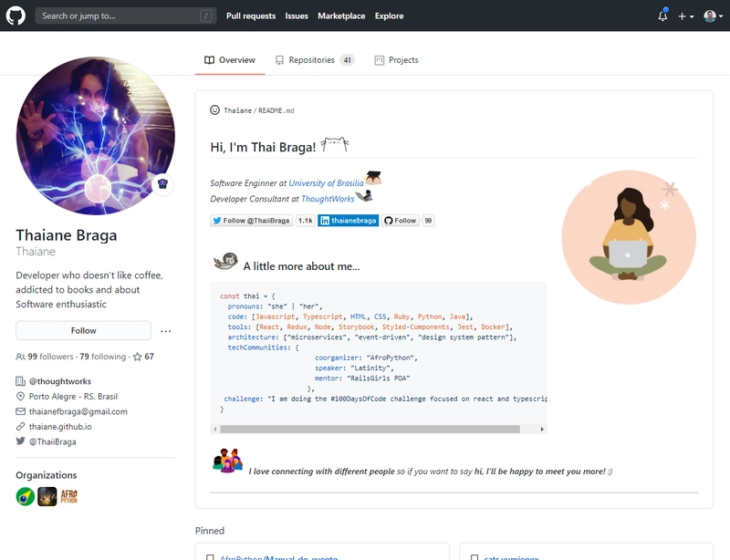The image size is (730, 560).
Task: Switch to the Overview tab
Action: [x=230, y=60]
